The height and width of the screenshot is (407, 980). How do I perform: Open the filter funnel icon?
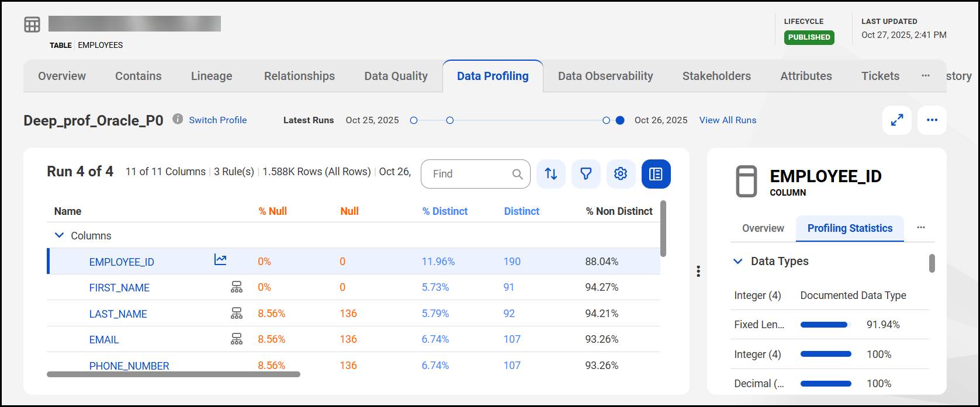[x=586, y=174]
